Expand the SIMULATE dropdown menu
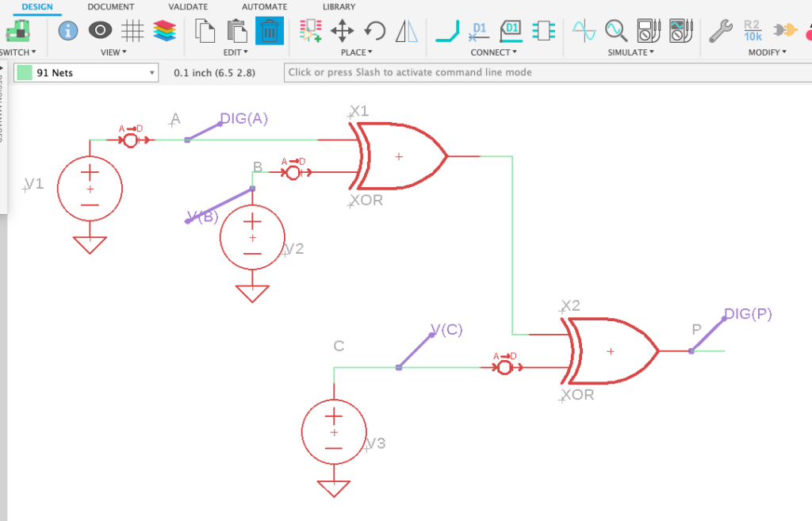 (630, 52)
